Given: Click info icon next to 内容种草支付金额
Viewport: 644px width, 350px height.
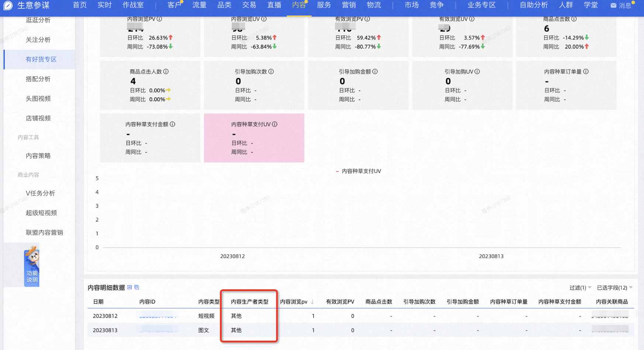Looking at the screenshot, I should click(x=173, y=124).
